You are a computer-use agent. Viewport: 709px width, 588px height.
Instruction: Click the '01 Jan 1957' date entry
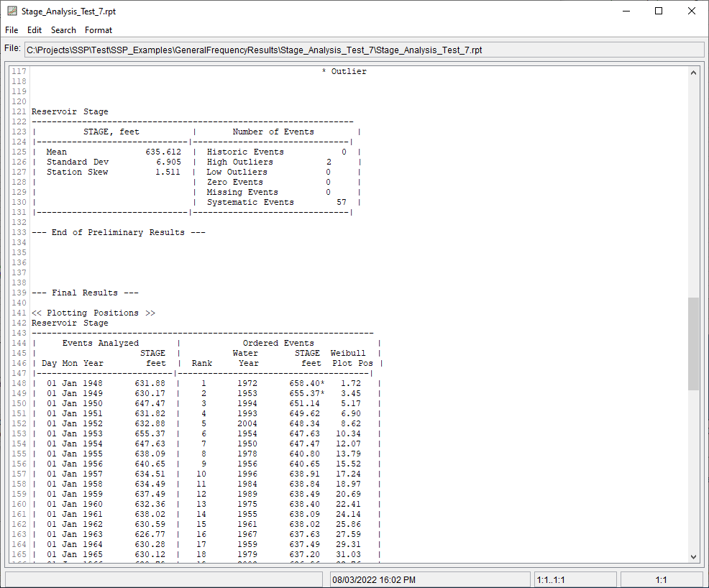(75, 474)
